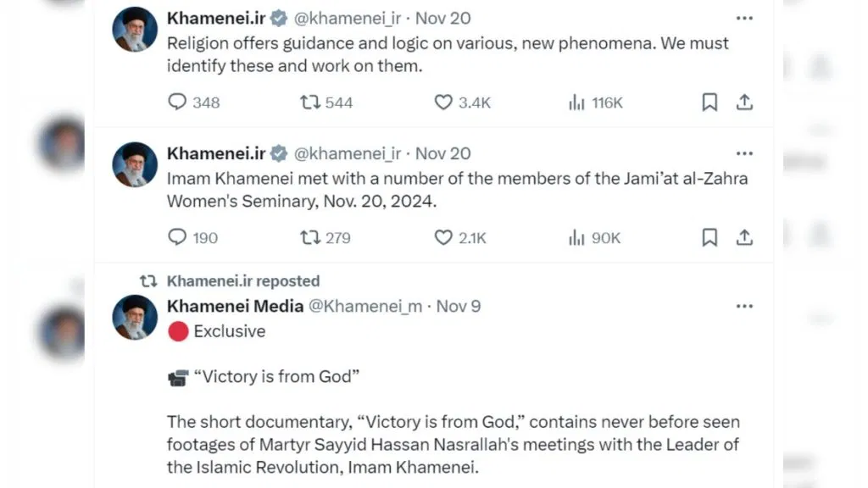Share the 'Religion offers guidance' tweet
The image size is (868, 488).
(744, 103)
